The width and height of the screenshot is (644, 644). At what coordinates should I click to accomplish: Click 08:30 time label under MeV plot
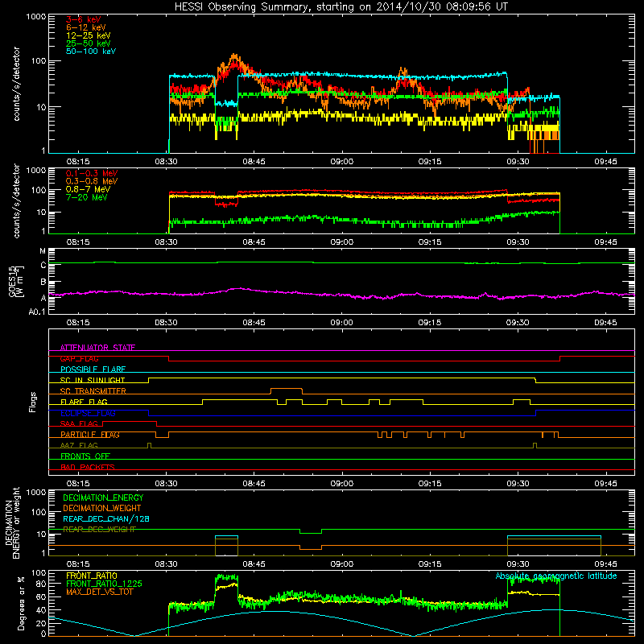[x=166, y=242]
